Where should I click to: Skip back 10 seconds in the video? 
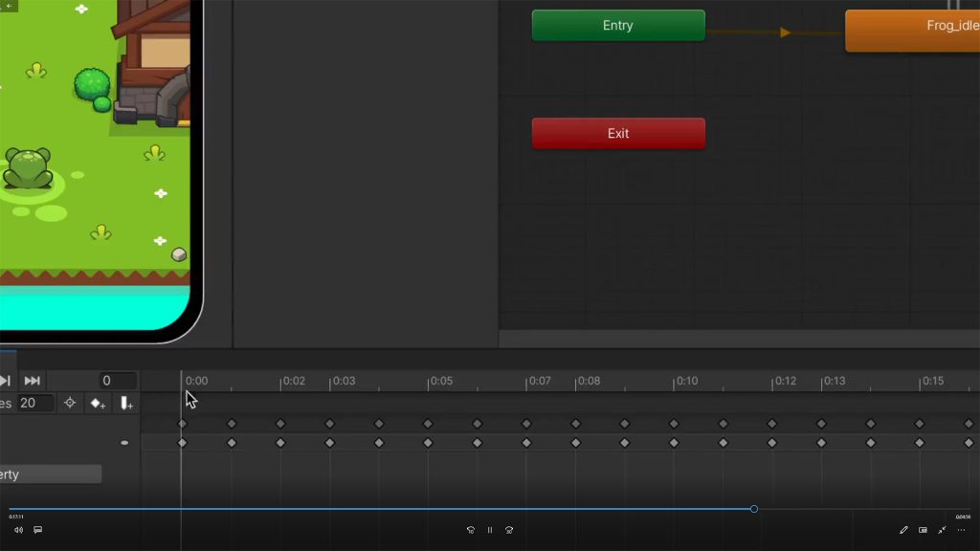click(x=470, y=530)
